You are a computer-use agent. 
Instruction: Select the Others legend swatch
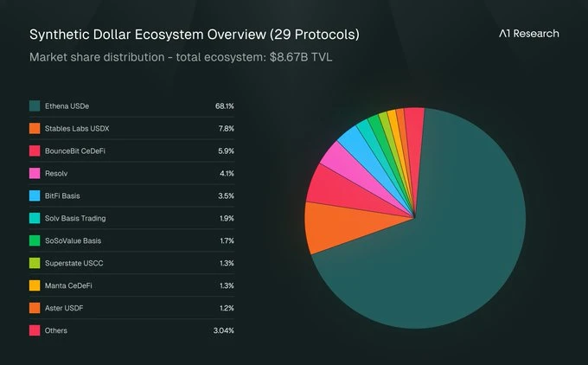pyautogui.click(x=35, y=330)
